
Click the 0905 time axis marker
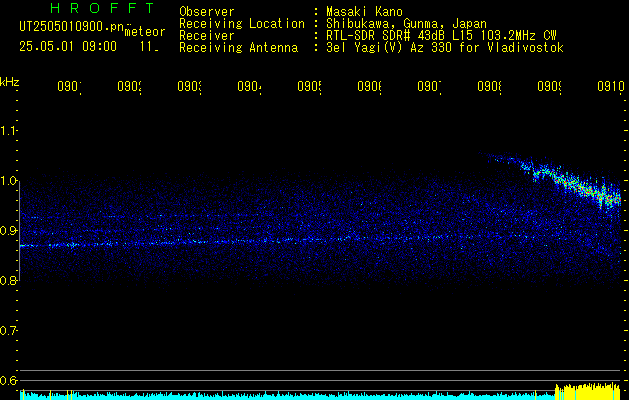coord(309,86)
